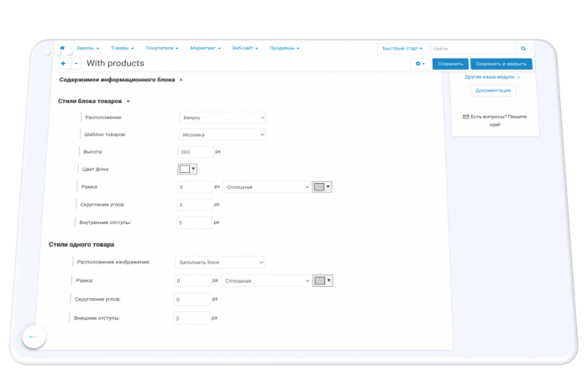This screenshot has height=391, width=588.
Task: Click the Сохранить и закрыть button
Action: pyautogui.click(x=501, y=64)
